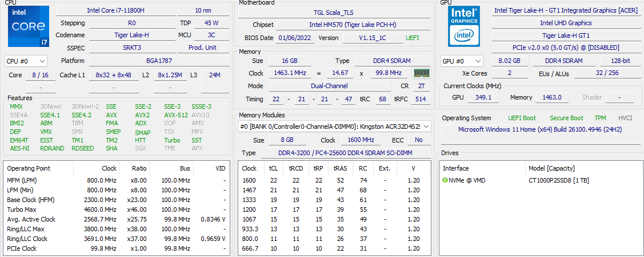Click the TGL Scala_TLS motherboard field
The height and width of the screenshot is (257, 644).
334,13
